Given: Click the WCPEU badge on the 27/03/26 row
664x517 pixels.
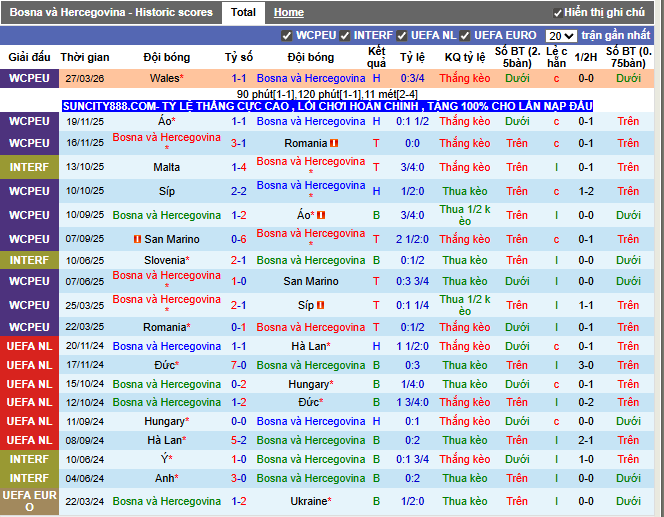Looking at the screenshot, I should coord(29,78).
